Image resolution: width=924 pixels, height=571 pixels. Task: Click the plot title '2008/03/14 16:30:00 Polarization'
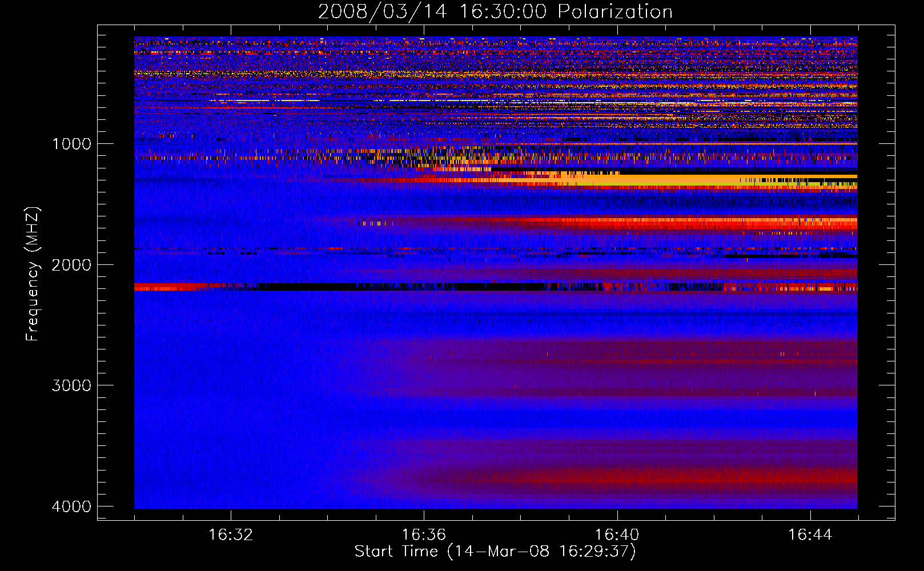495,12
